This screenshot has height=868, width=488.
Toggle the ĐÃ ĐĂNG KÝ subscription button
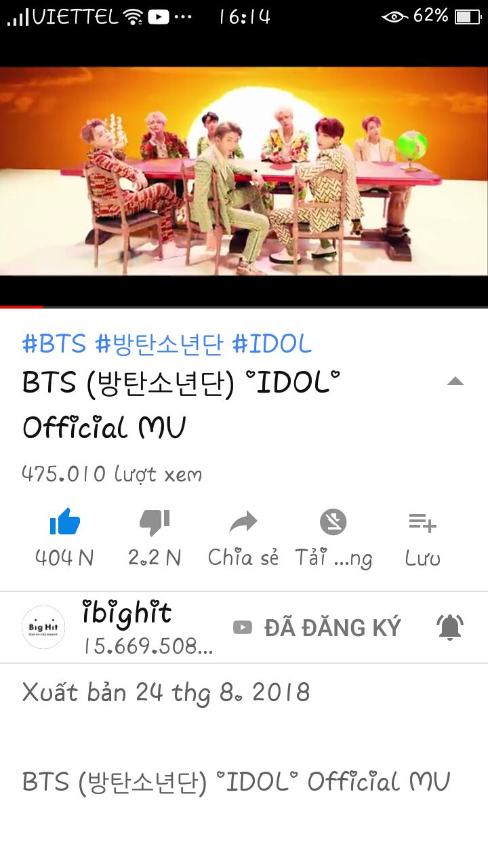tap(317, 628)
